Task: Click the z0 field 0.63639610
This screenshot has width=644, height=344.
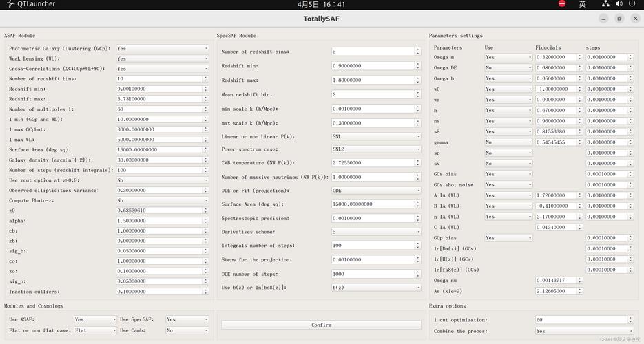Action: click(163, 211)
